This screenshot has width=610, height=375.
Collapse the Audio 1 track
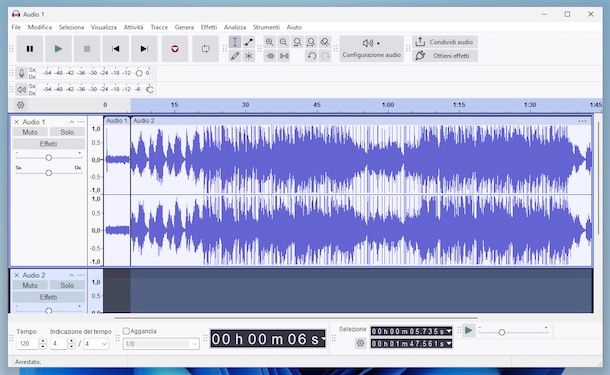tap(72, 122)
